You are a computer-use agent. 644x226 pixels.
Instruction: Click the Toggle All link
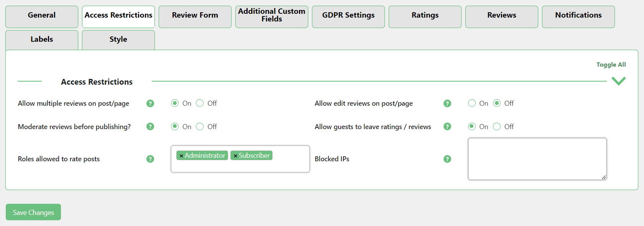(611, 65)
